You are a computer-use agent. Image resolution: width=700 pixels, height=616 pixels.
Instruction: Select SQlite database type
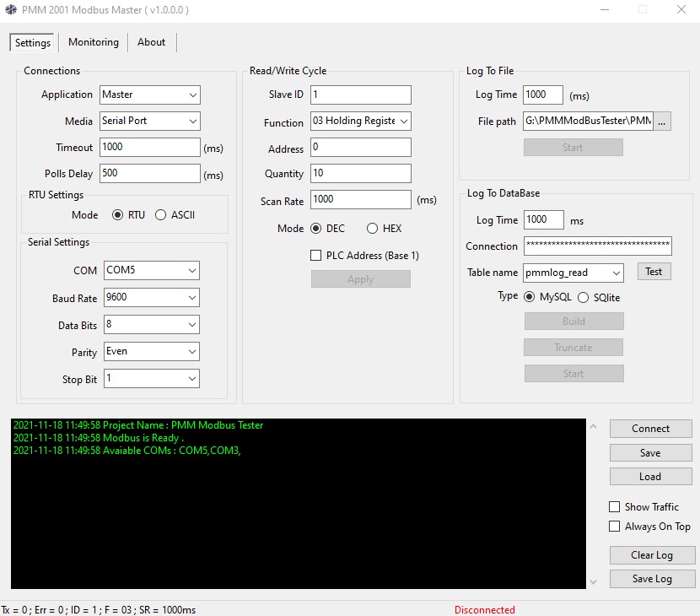(583, 298)
